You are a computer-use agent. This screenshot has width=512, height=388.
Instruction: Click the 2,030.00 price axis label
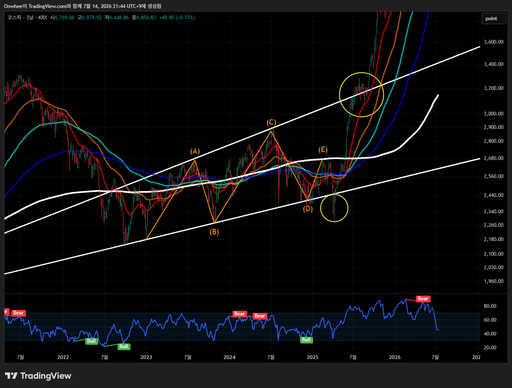point(494,267)
